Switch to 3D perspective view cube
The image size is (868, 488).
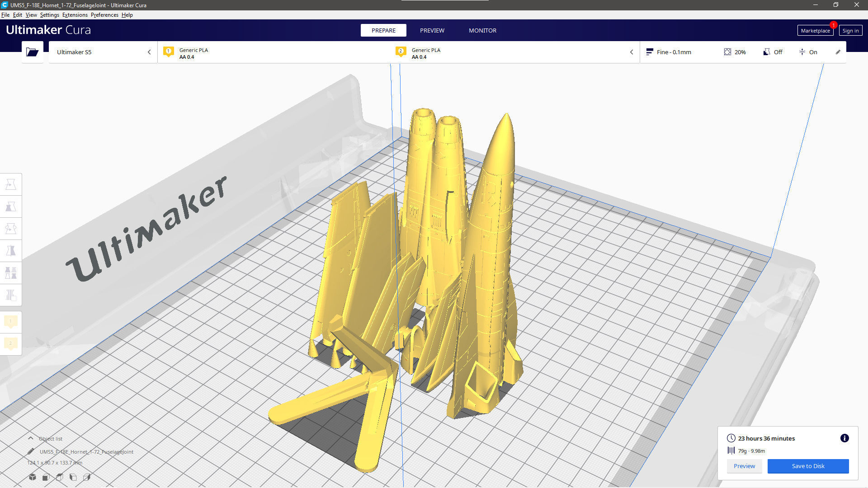tap(33, 477)
